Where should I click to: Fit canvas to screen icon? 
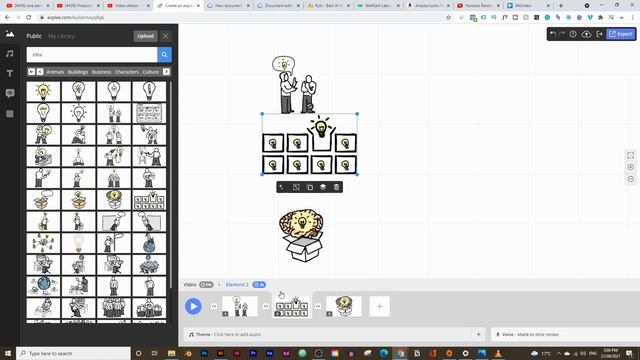631,156
